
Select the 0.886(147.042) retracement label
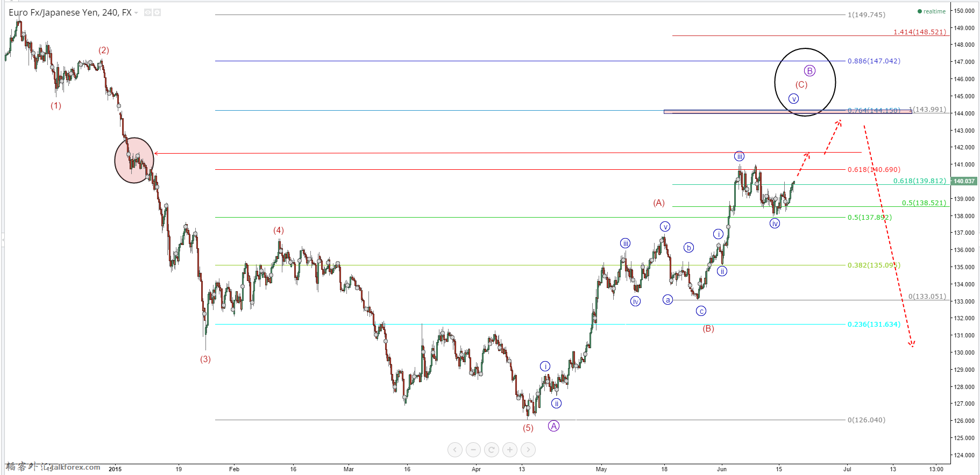tap(874, 61)
